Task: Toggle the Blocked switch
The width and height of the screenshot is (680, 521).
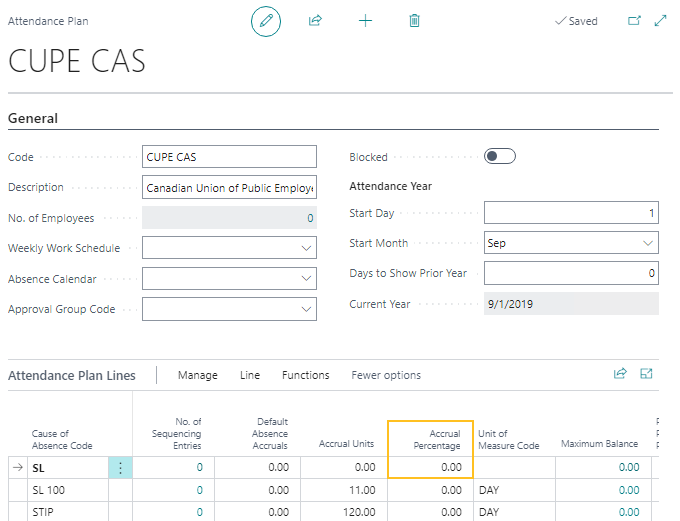Action: pyautogui.click(x=499, y=157)
